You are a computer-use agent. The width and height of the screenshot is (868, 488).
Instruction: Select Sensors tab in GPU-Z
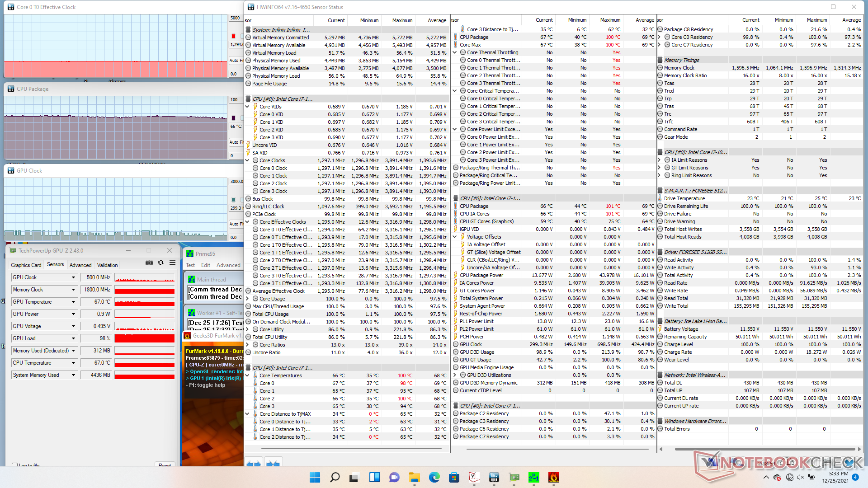point(56,265)
